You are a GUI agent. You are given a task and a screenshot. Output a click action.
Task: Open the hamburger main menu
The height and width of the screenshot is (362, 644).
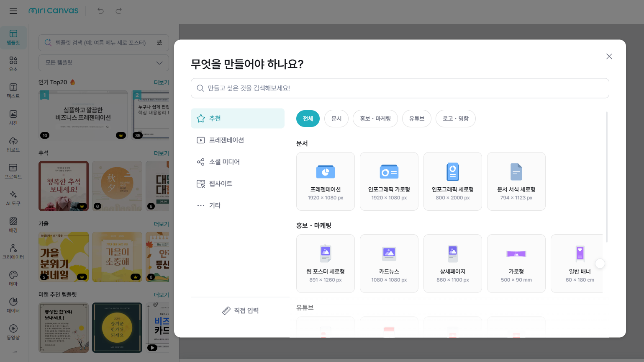[x=13, y=11]
